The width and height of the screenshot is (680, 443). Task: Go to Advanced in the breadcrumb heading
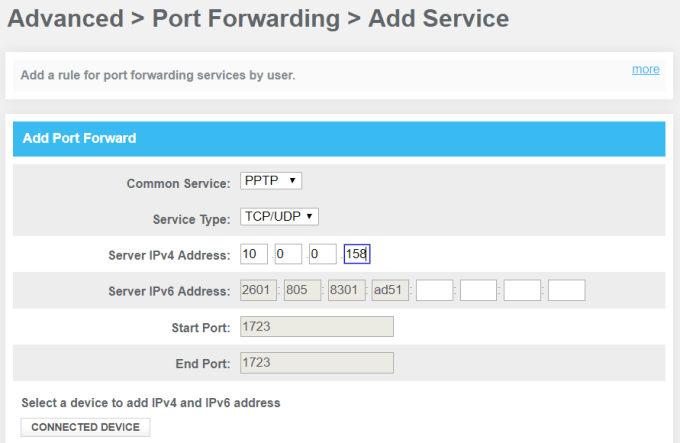(x=62, y=18)
